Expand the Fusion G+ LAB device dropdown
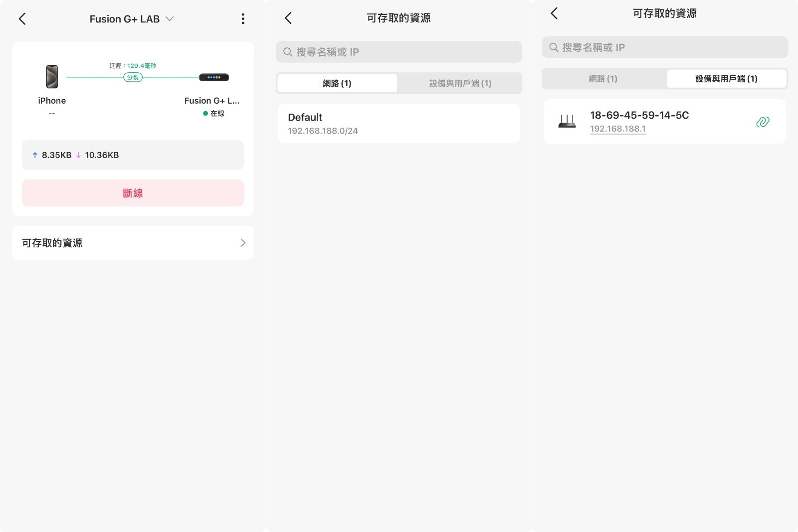 170,19
